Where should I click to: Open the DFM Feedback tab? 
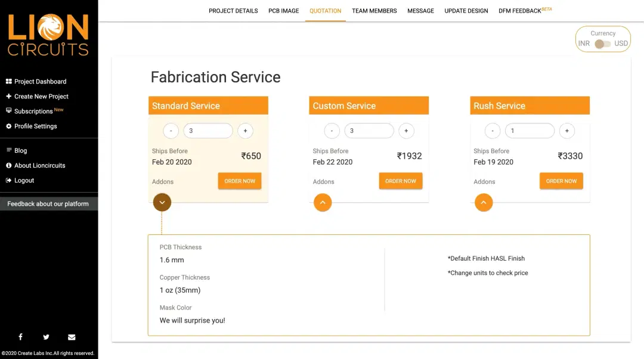pyautogui.click(x=525, y=11)
